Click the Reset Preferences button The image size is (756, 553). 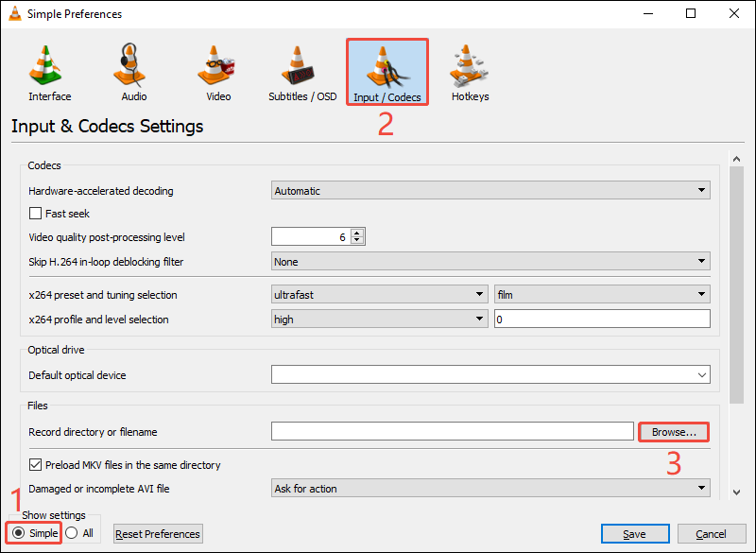click(157, 533)
